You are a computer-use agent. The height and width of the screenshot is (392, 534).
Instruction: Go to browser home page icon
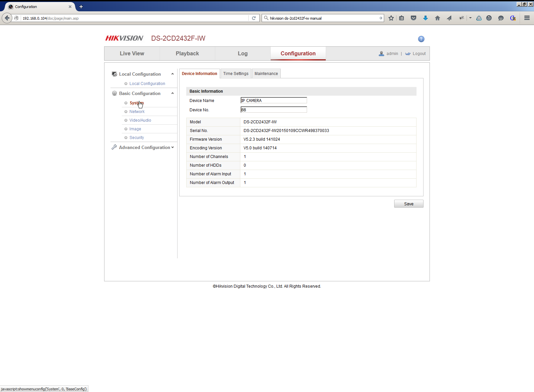[x=438, y=18]
